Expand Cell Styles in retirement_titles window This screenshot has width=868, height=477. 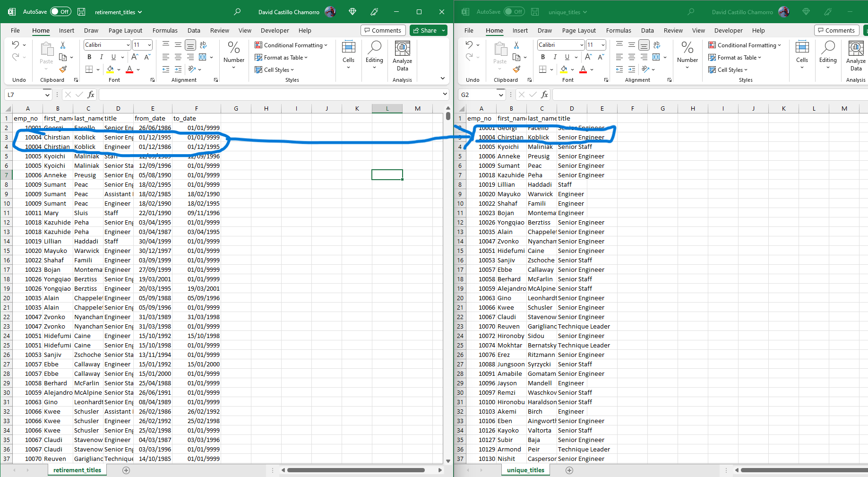(274, 69)
